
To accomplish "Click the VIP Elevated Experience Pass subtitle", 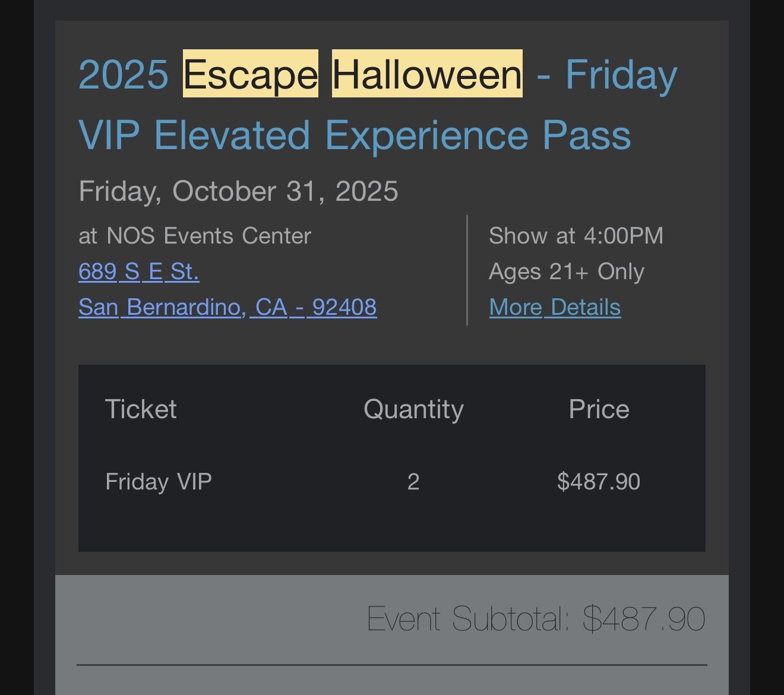I will (x=356, y=135).
